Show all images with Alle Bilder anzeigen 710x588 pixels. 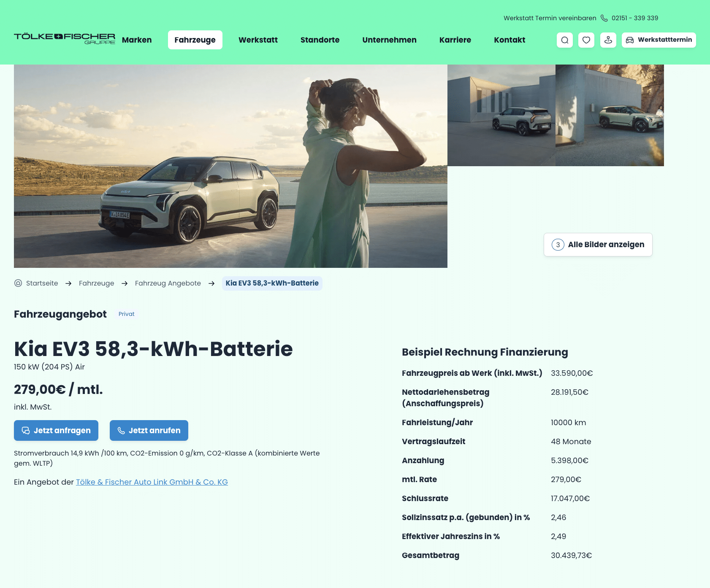(x=598, y=245)
